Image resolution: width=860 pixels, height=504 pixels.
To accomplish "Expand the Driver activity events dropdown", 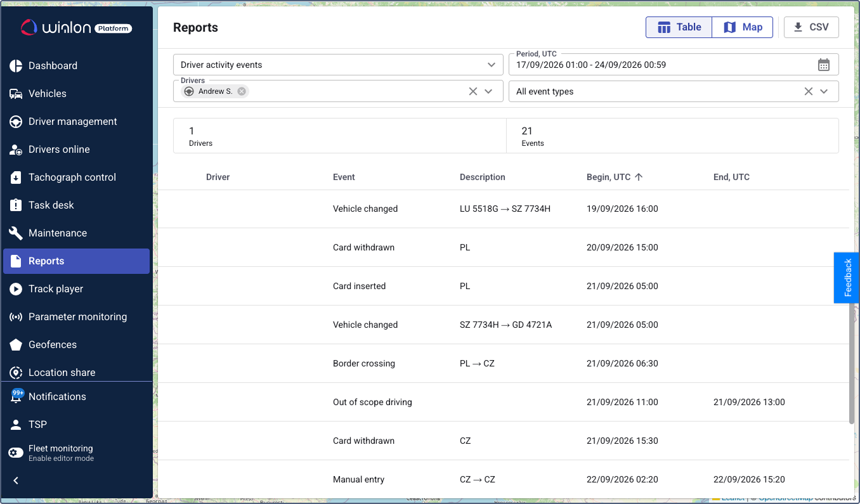I will tap(338, 65).
